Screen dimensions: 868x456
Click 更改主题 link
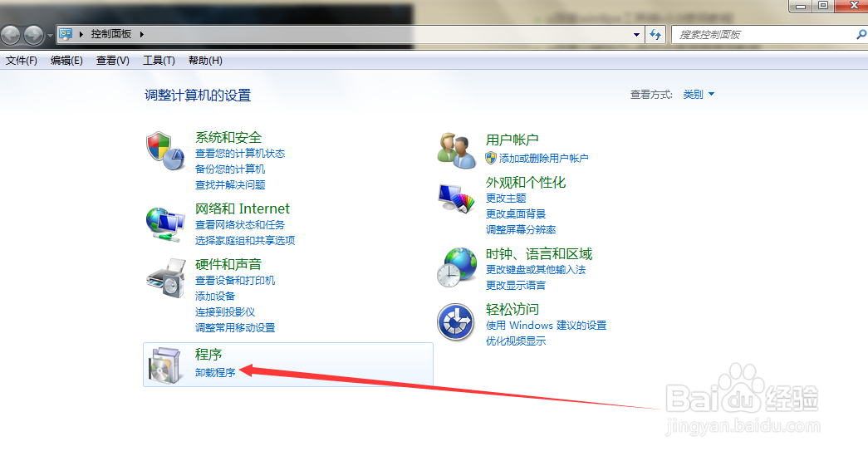point(506,199)
